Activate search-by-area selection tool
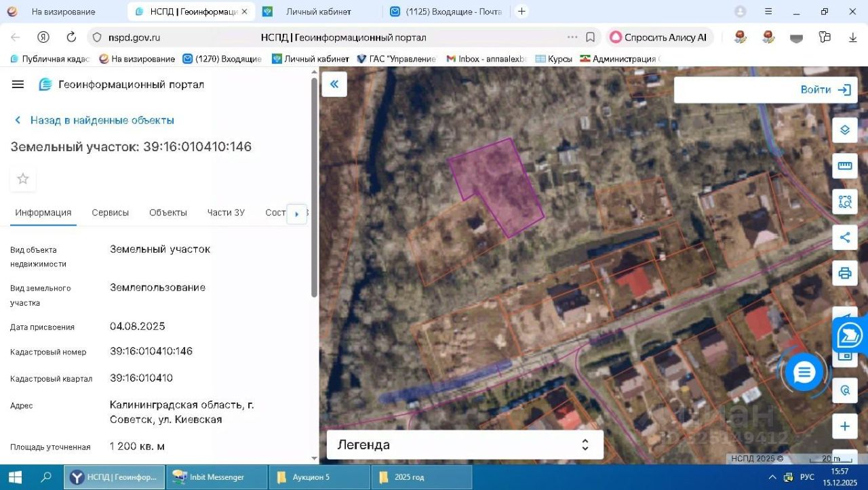This screenshot has width=868, height=490. tap(845, 201)
